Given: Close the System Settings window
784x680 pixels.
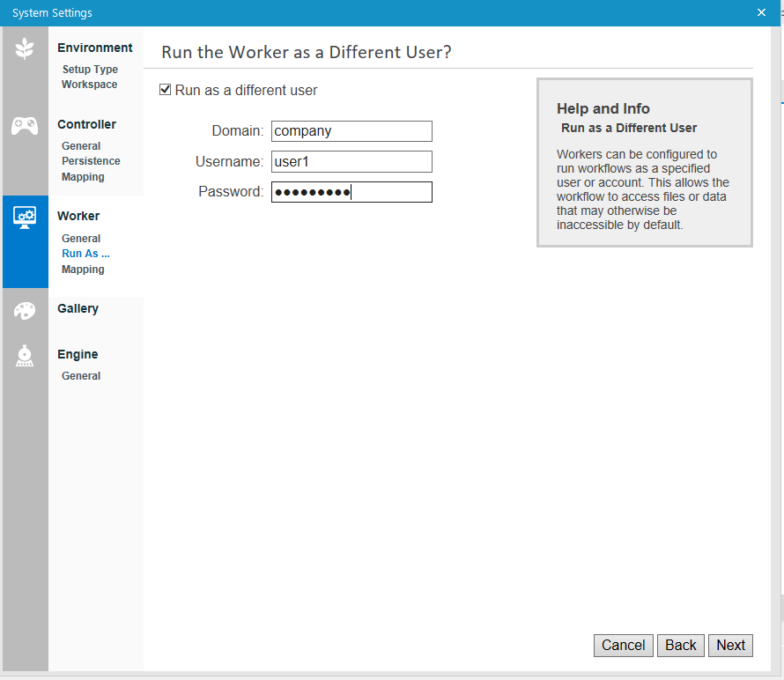Looking at the screenshot, I should (x=761, y=12).
